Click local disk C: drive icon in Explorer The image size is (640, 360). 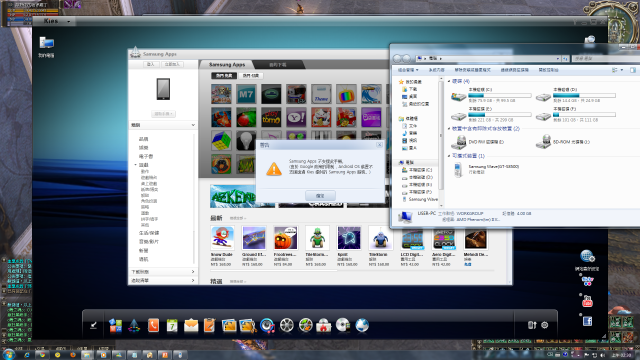pyautogui.click(x=458, y=96)
